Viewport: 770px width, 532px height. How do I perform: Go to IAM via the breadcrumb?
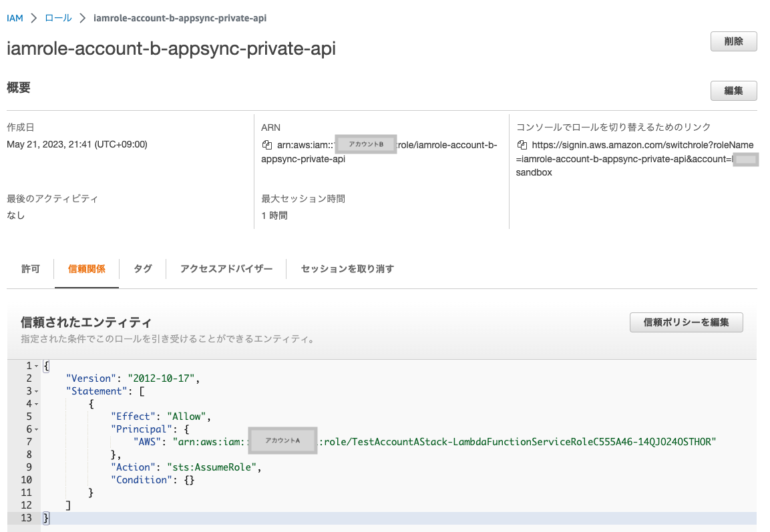point(15,18)
